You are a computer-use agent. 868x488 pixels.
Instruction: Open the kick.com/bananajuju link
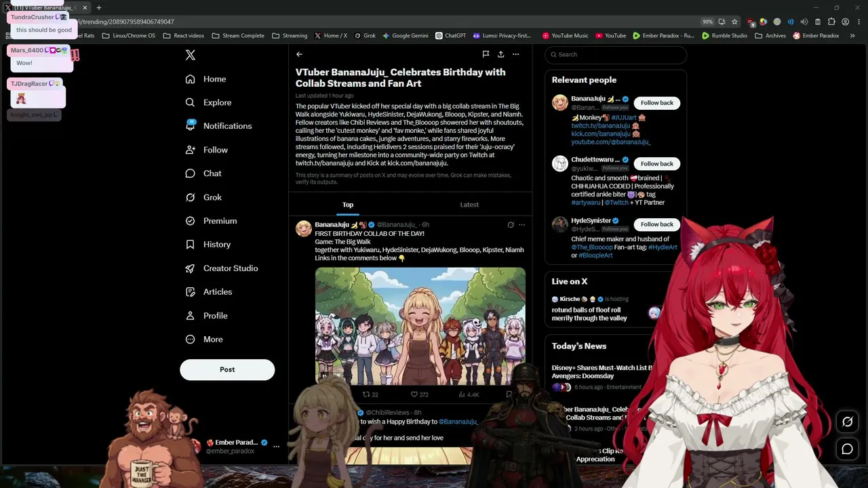(x=601, y=134)
